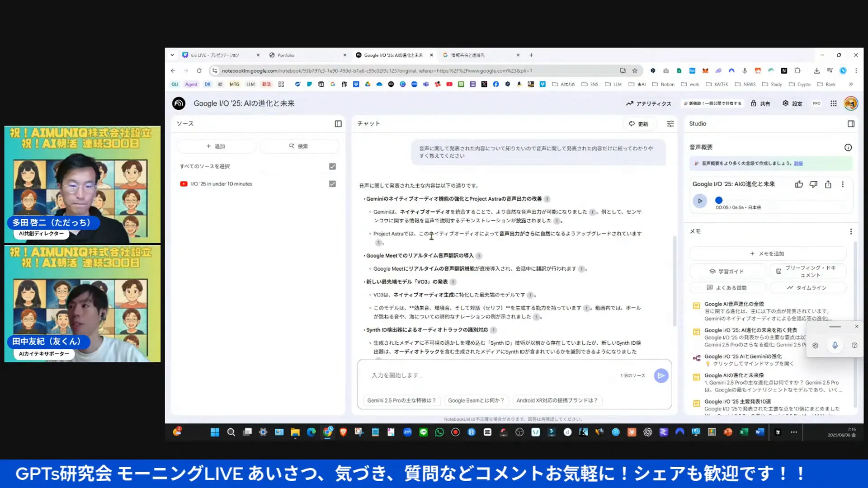Screen dimensions: 868x488
Task: Switch to the Portfolio browser tab
Action: click(307, 55)
